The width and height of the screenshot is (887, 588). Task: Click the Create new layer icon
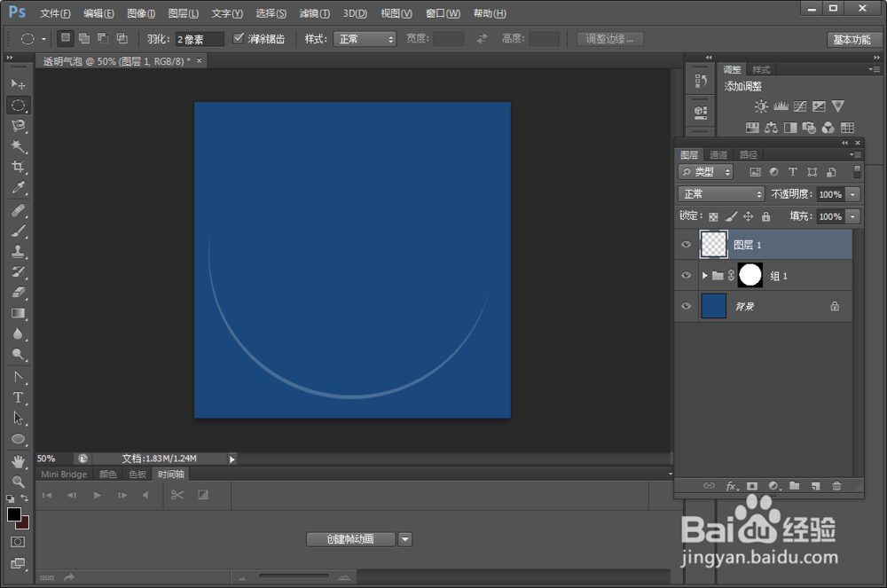815,486
